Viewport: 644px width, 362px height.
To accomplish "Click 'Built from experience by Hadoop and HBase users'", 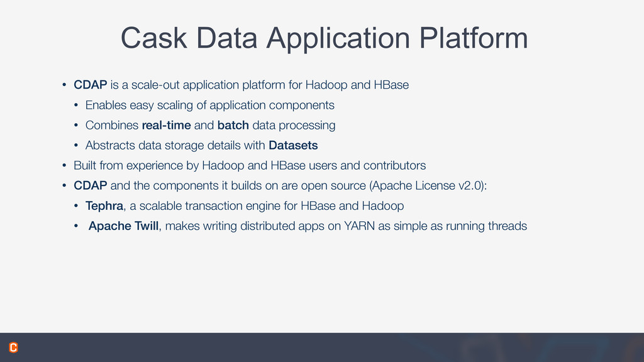I will (x=205, y=165).
